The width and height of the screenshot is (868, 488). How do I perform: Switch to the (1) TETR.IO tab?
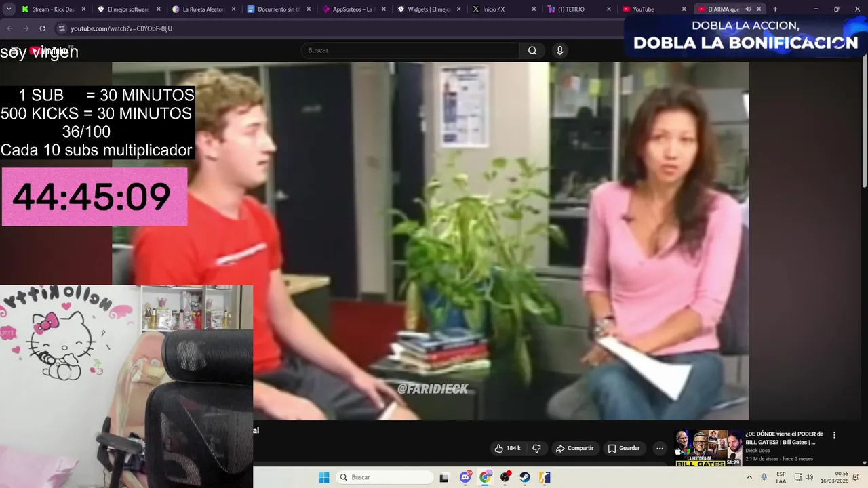click(x=578, y=9)
